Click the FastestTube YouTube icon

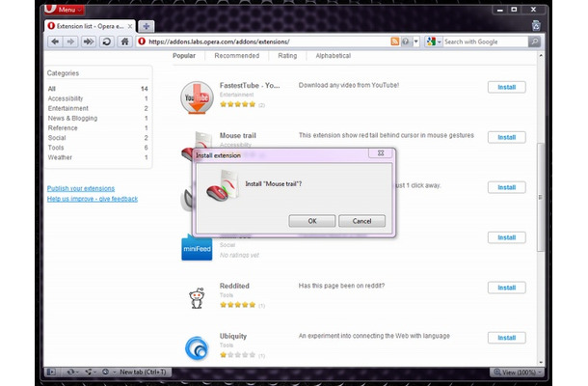197,97
